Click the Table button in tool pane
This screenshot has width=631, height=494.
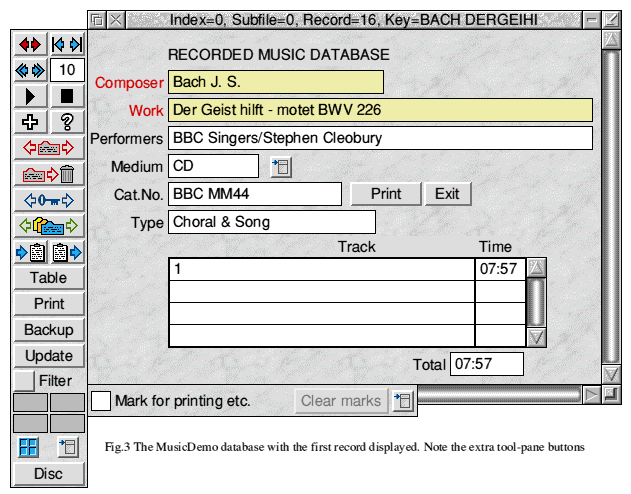point(49,278)
